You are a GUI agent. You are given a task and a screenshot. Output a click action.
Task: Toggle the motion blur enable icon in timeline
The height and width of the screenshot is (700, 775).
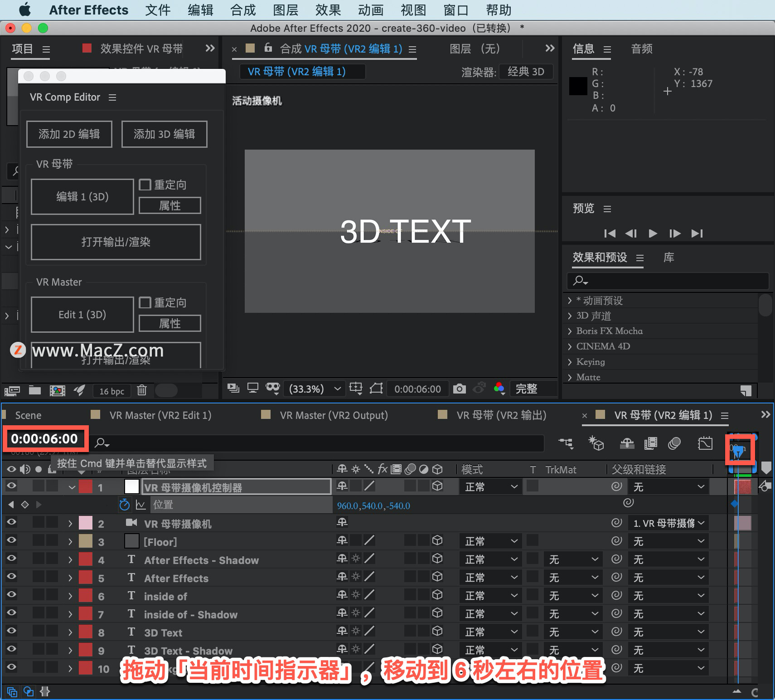coord(674,443)
